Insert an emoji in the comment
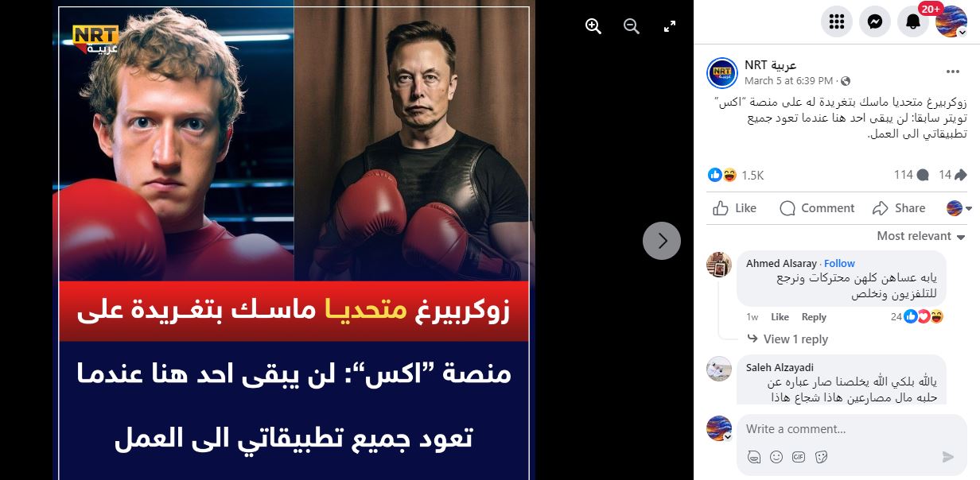 pos(776,457)
